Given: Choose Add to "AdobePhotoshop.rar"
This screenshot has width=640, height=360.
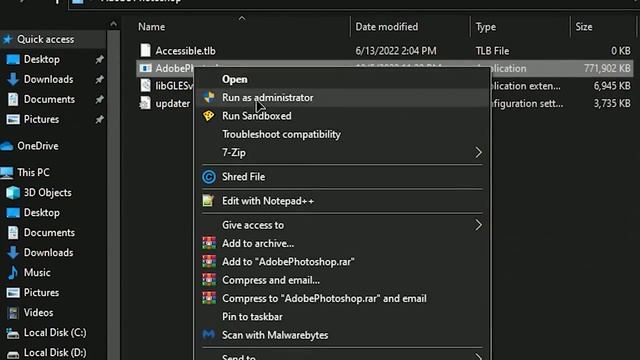Looking at the screenshot, I should 342,262.
